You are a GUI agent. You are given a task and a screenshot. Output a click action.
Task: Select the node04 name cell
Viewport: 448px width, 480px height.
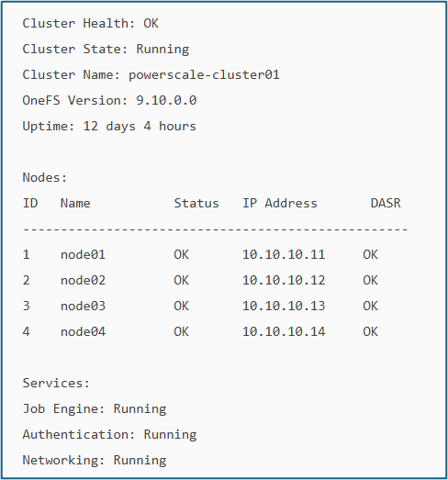[x=83, y=332]
